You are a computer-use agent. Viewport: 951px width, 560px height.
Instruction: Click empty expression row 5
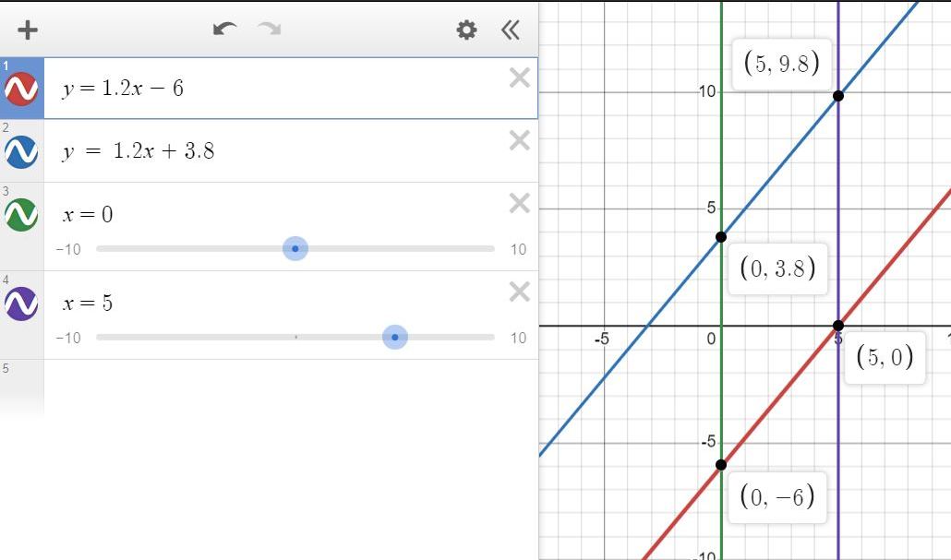291,387
